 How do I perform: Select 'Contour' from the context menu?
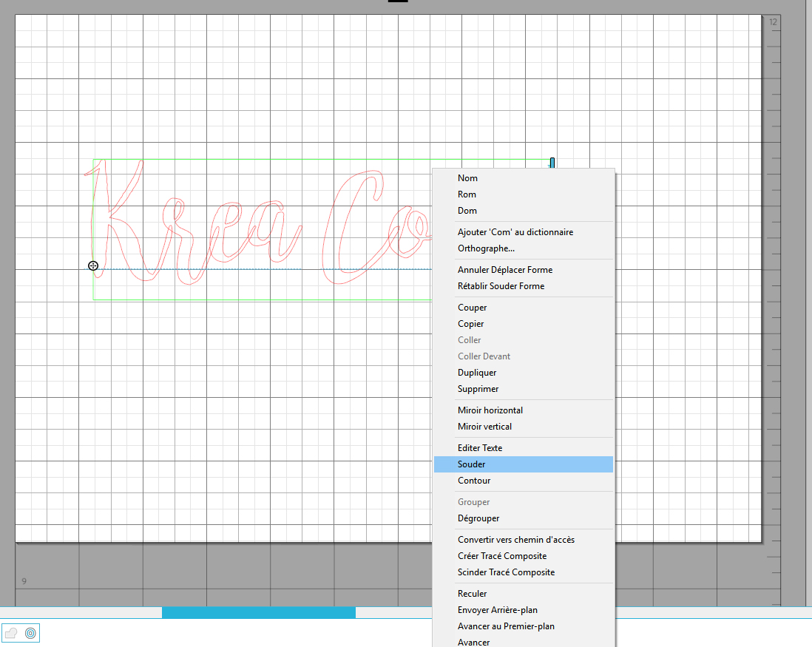[474, 481]
